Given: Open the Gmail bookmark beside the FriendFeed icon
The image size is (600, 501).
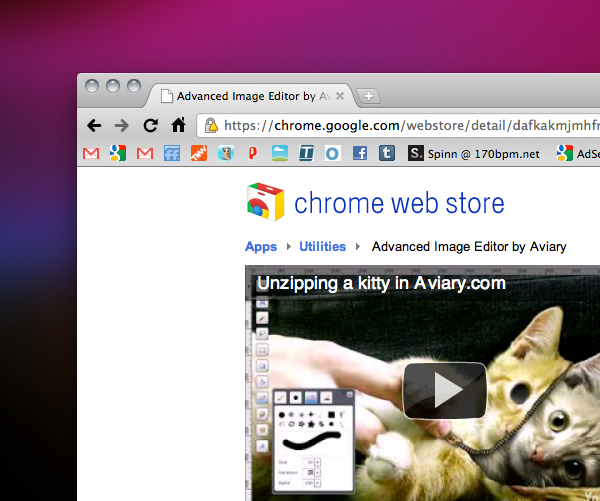Looking at the screenshot, I should [145, 153].
